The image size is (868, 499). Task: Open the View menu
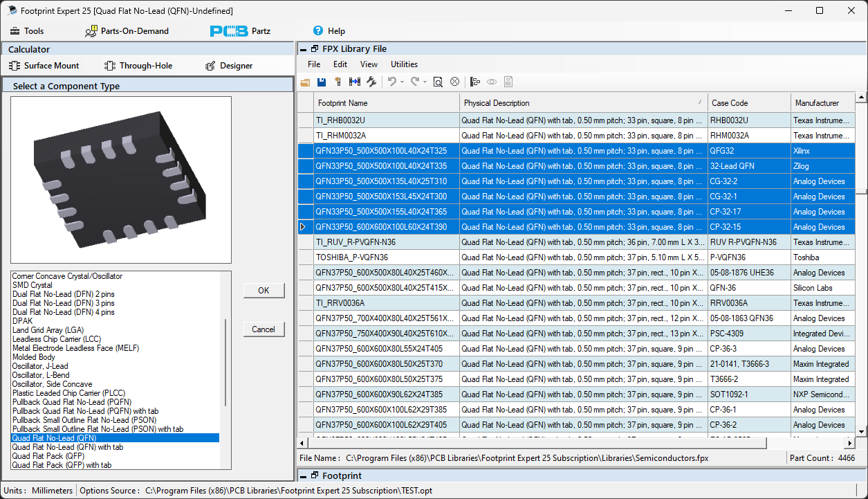(x=369, y=64)
